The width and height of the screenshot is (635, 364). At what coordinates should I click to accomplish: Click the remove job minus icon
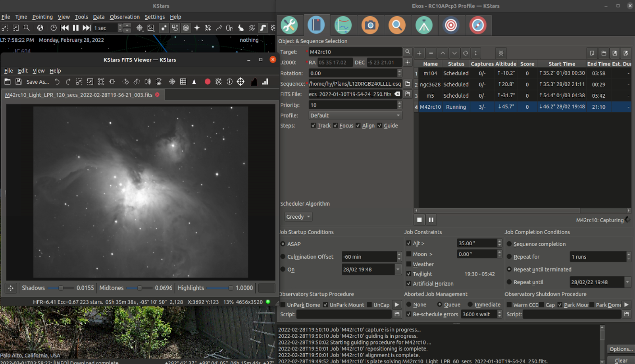(x=431, y=53)
